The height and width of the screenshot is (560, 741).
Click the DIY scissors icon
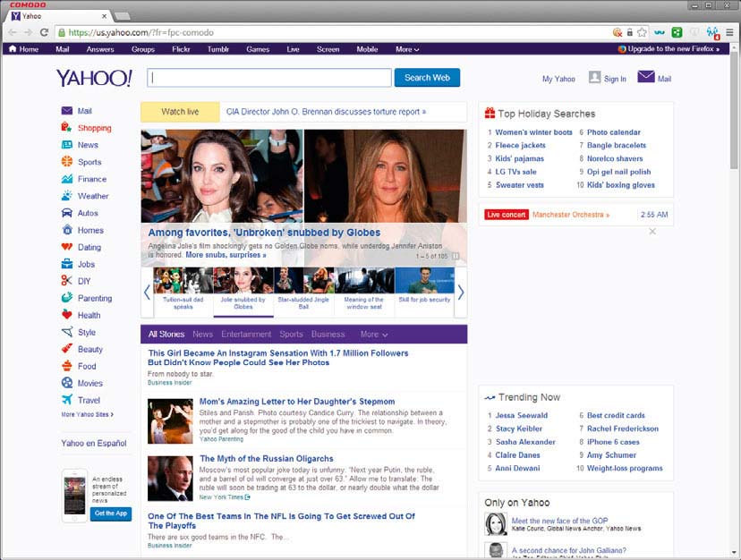tap(66, 281)
